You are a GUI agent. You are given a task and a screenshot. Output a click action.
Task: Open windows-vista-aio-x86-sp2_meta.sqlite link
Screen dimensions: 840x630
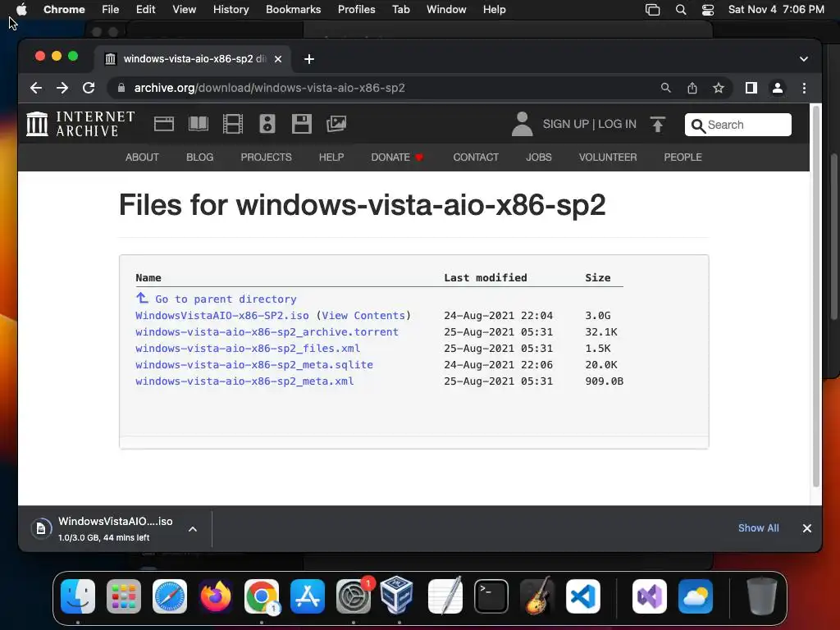point(254,365)
